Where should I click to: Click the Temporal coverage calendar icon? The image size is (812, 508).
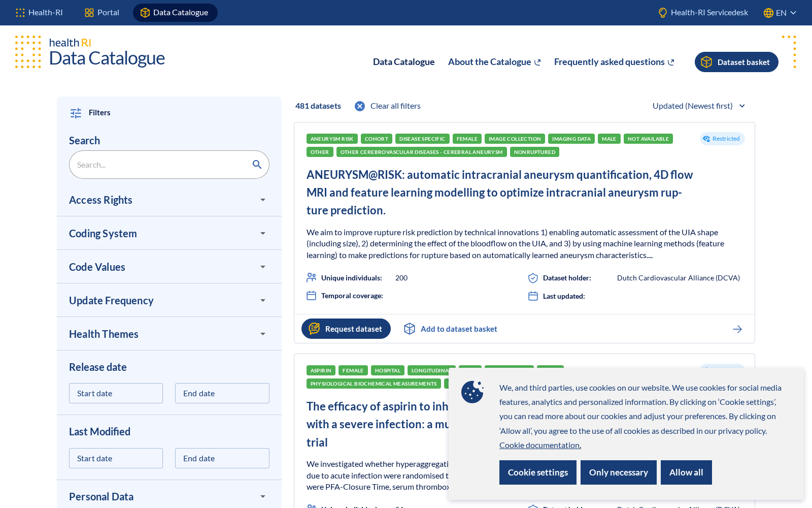click(312, 296)
